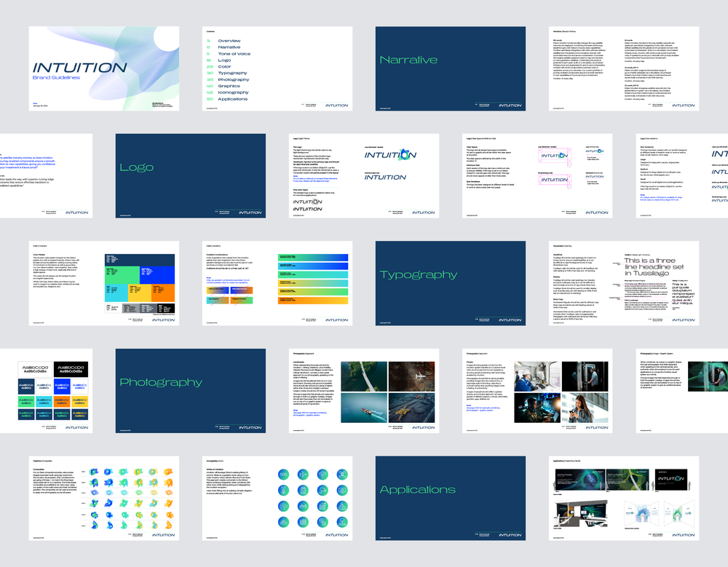728x567 pixels.
Task: Click the dark navy swatch atop the palette
Action: (140, 260)
